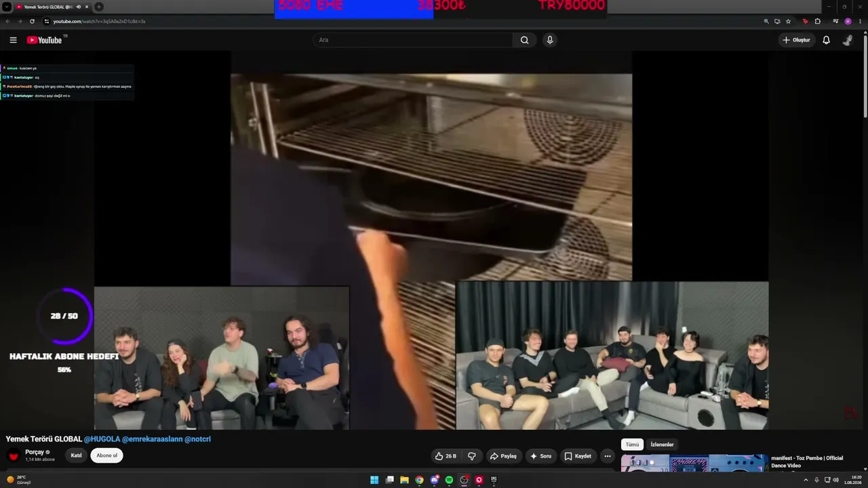Dislike the video with thumbs-down
This screenshot has height=488, width=868.
pos(472,456)
